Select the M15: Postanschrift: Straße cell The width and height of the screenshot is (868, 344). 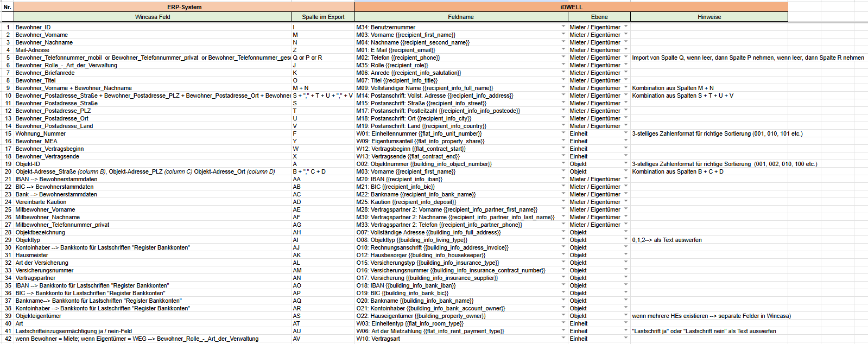tap(461, 103)
